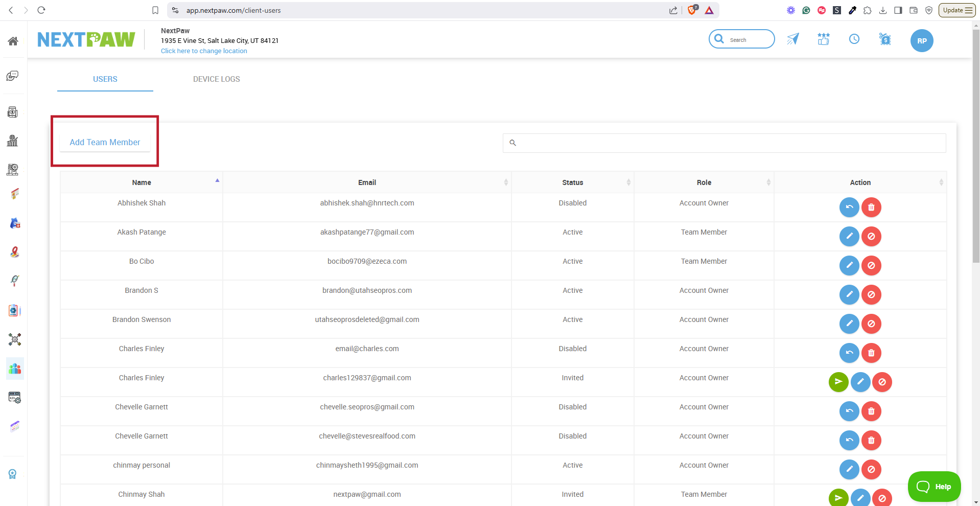
Task: Click name Chinmay Shah in table
Action: (142, 494)
